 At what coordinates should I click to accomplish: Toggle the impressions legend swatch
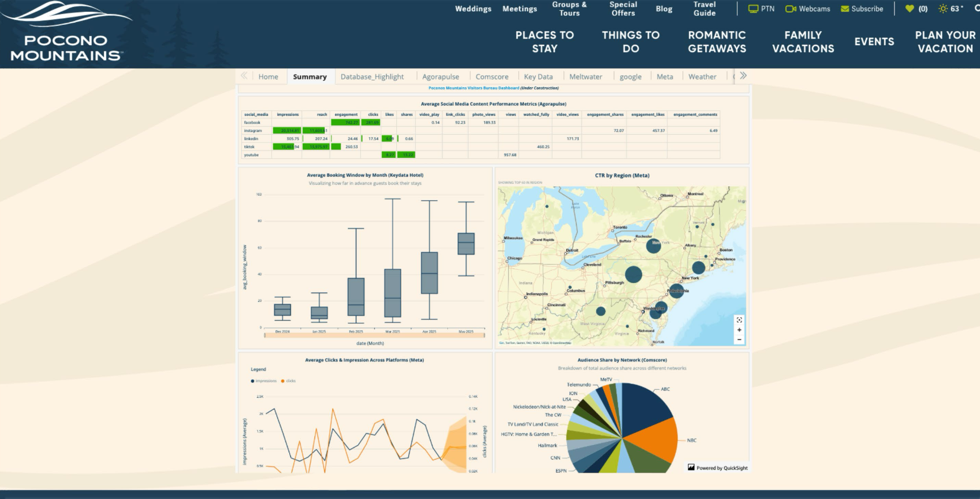point(252,381)
